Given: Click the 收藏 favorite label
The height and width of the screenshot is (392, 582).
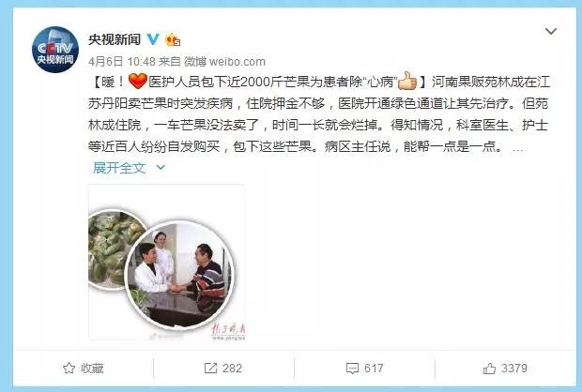Looking at the screenshot, I should [92, 369].
